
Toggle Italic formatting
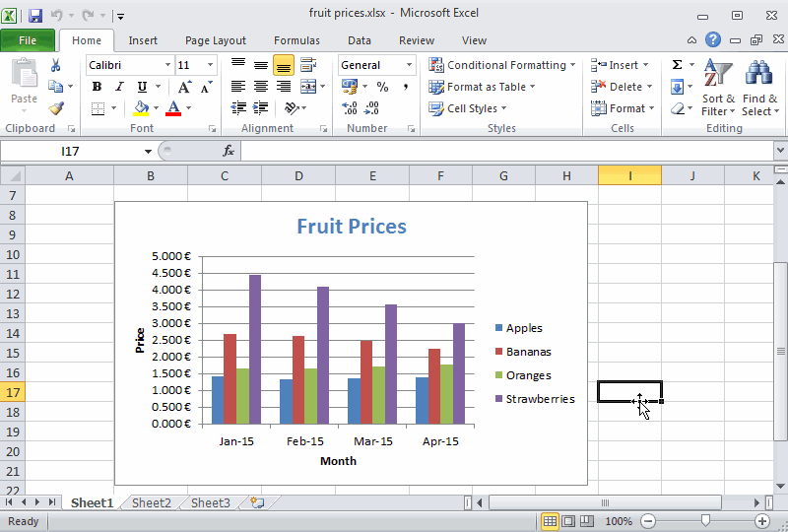pos(119,87)
